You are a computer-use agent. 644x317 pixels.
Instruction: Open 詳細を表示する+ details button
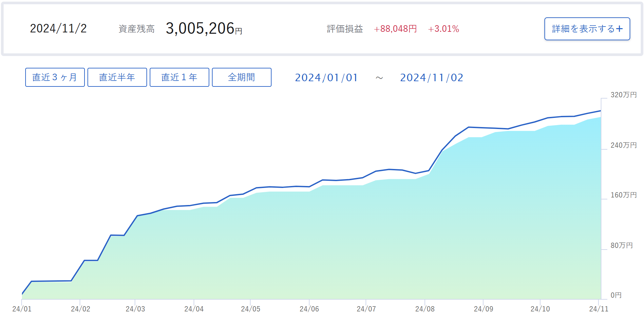587,29
